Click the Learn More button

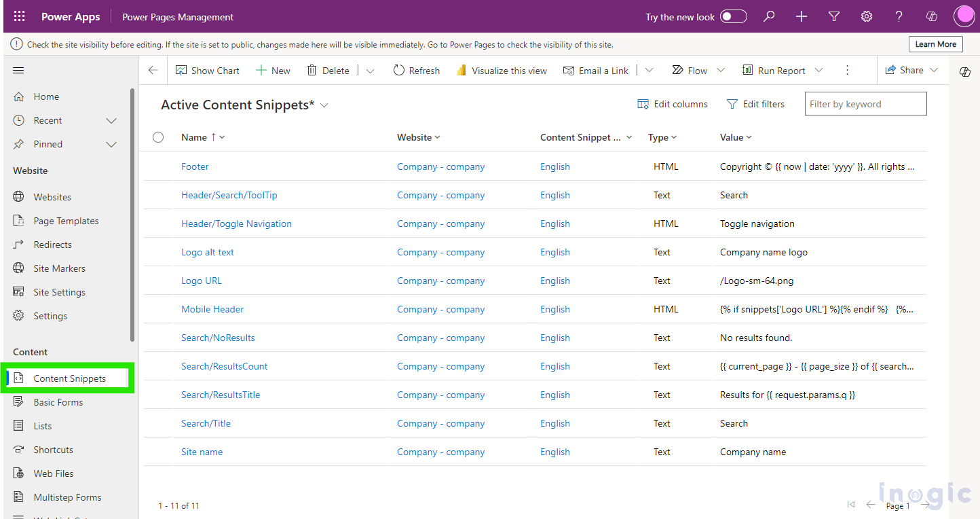click(x=935, y=44)
